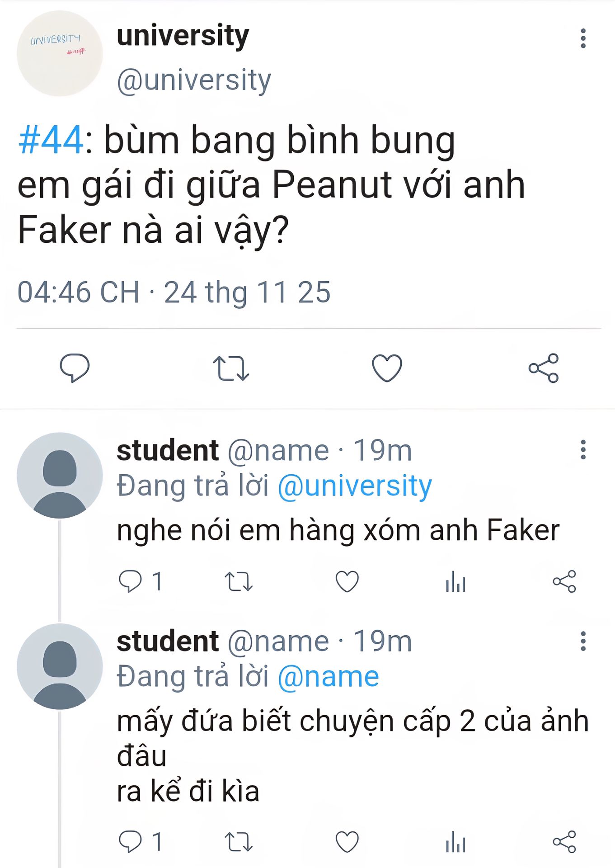Share the 'hàng xóm anh Faker' reply

(564, 581)
